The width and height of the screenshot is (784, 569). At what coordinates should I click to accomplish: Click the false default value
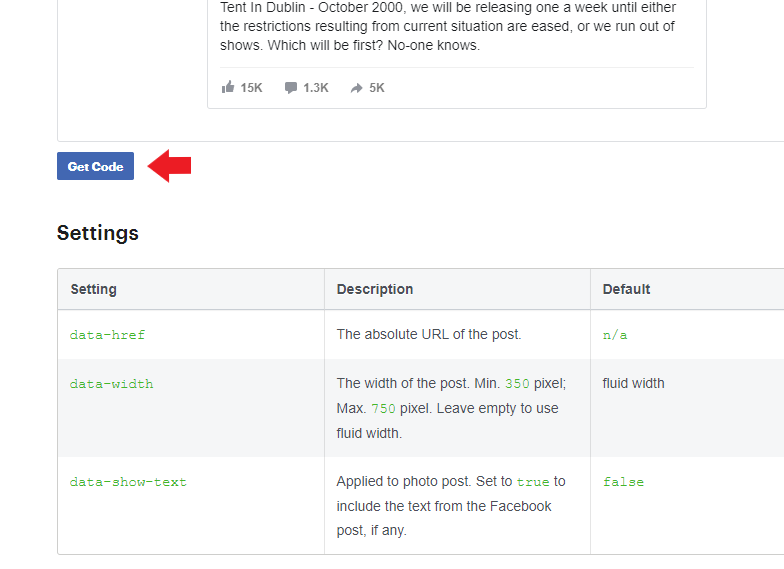[x=624, y=482]
